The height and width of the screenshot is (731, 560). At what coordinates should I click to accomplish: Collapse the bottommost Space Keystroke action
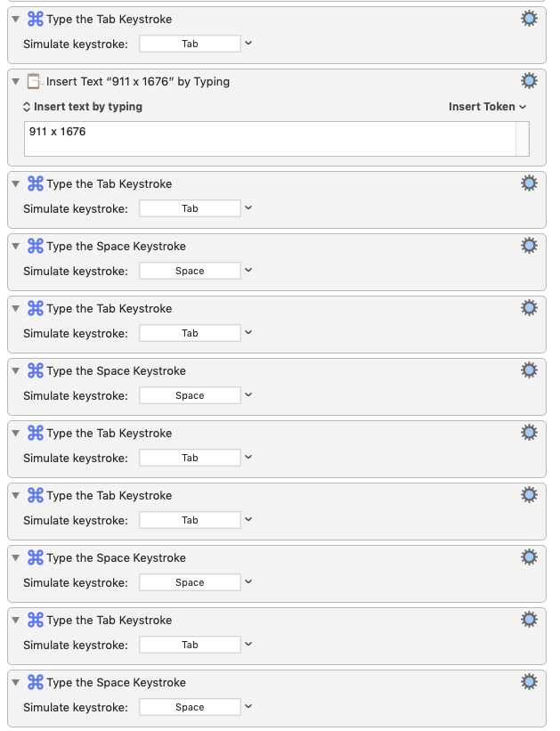point(16,683)
